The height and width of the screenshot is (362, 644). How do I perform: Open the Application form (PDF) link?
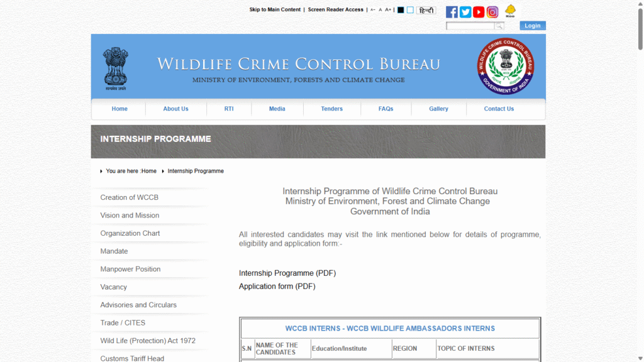(x=277, y=287)
